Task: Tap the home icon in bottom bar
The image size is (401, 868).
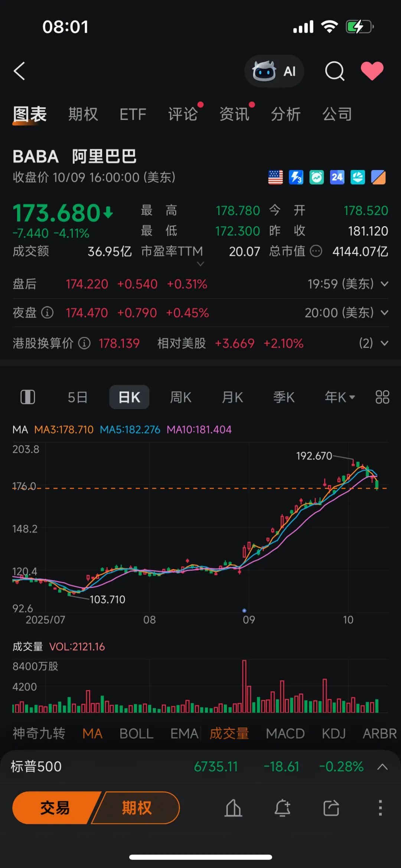Action: 233,808
